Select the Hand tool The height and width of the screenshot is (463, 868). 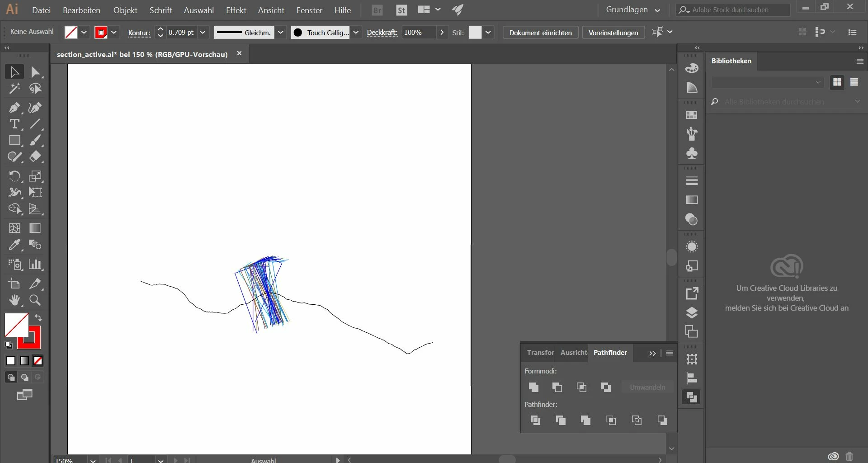[x=14, y=300]
